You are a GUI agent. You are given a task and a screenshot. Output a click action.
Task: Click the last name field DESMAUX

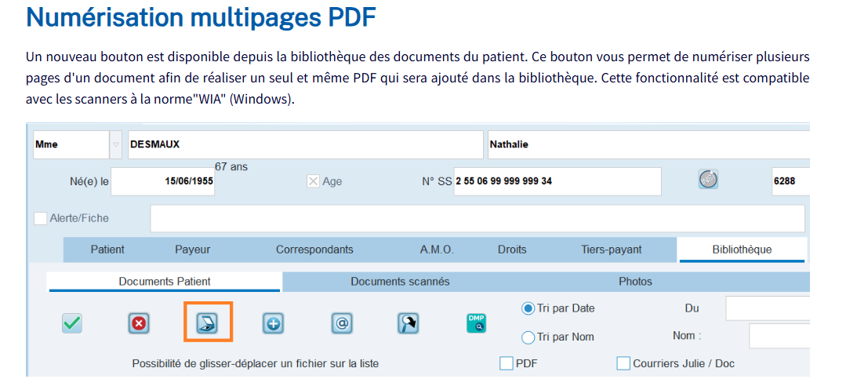pos(306,144)
